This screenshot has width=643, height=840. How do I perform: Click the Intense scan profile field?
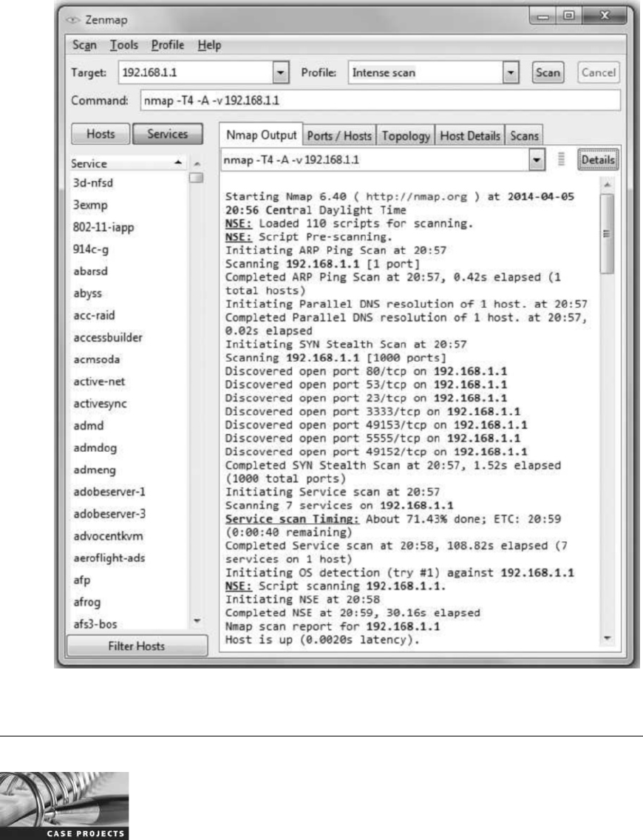[426, 72]
